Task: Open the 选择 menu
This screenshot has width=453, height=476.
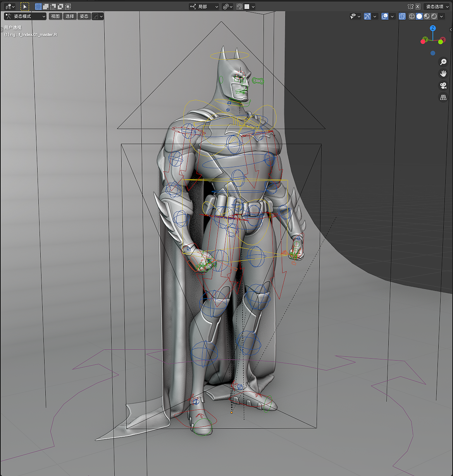Action: pos(70,16)
